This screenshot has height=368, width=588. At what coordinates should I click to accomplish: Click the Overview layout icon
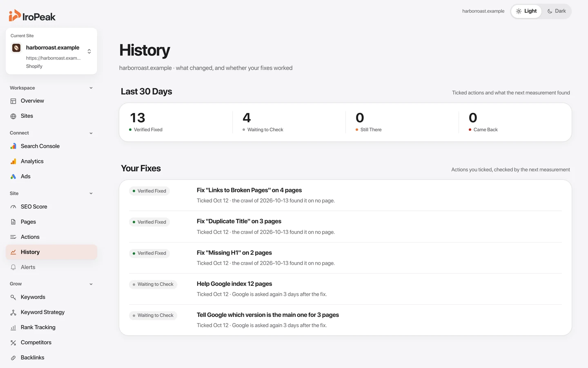pos(13,101)
